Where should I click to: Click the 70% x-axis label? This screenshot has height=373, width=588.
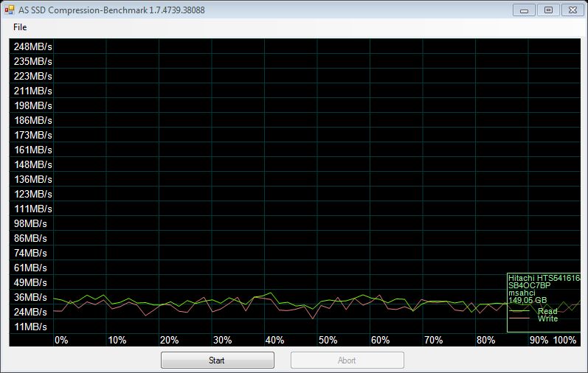(433, 340)
